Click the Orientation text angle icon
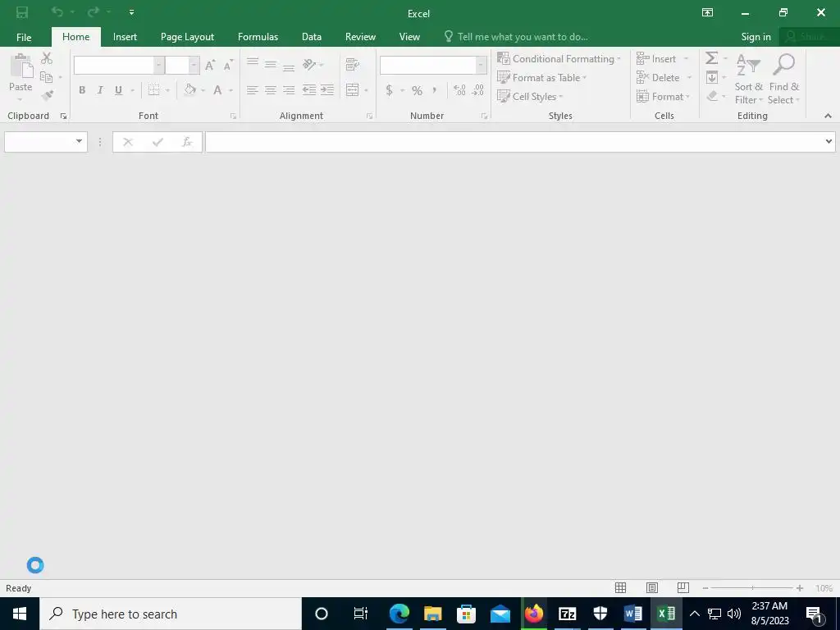This screenshot has width=840, height=630. click(309, 65)
